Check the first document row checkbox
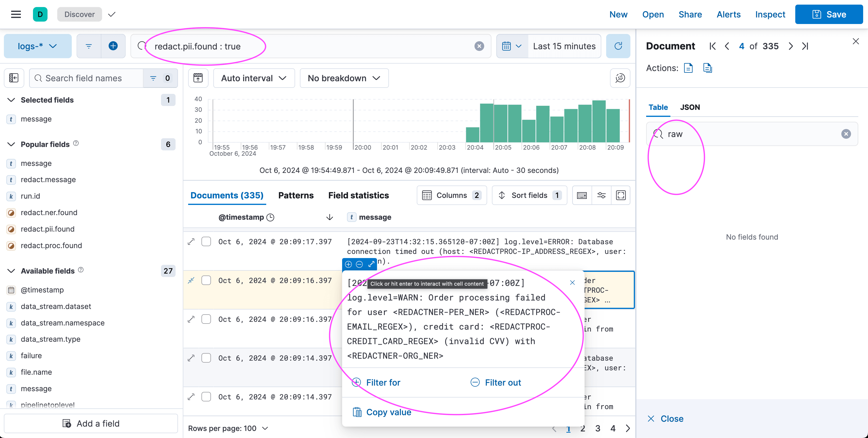The height and width of the screenshot is (438, 868). (x=206, y=241)
